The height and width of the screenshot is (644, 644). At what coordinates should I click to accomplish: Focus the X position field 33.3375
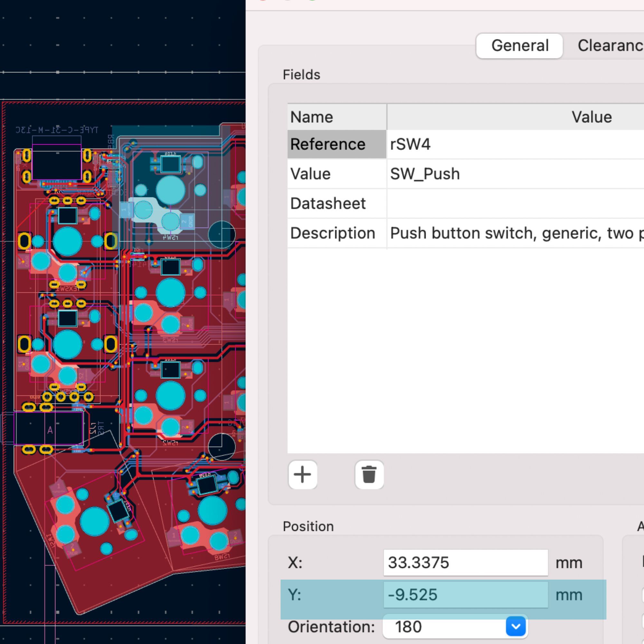point(465,563)
